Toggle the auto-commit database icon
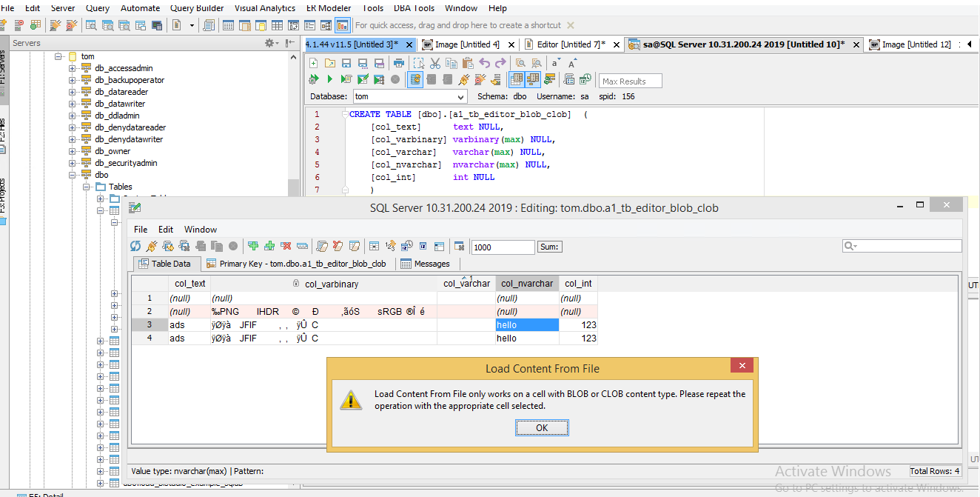Screen dimensions: 980x497 coord(415,79)
